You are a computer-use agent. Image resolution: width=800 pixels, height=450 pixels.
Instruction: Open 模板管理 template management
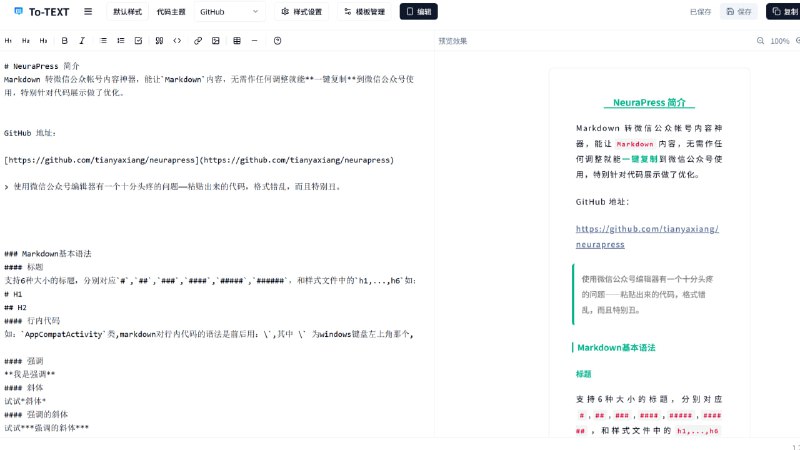click(364, 11)
